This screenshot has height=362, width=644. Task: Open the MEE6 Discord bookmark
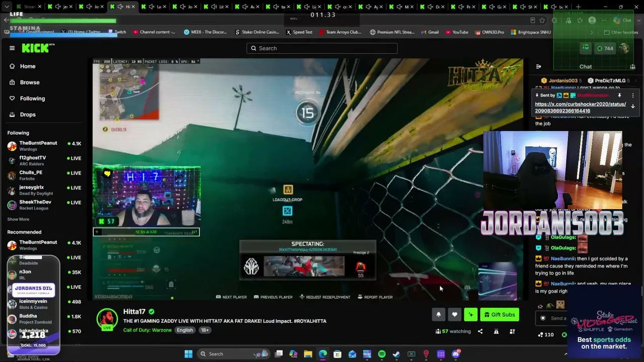(205, 32)
